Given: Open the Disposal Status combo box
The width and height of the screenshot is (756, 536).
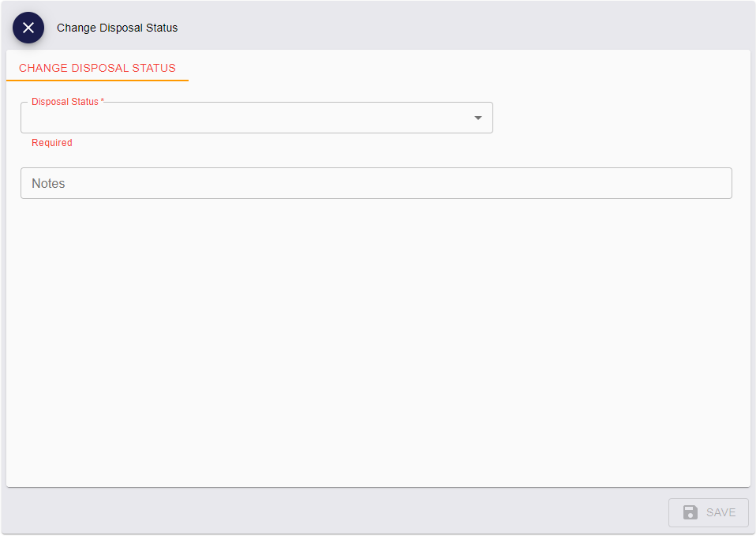Looking at the screenshot, I should 256,118.
